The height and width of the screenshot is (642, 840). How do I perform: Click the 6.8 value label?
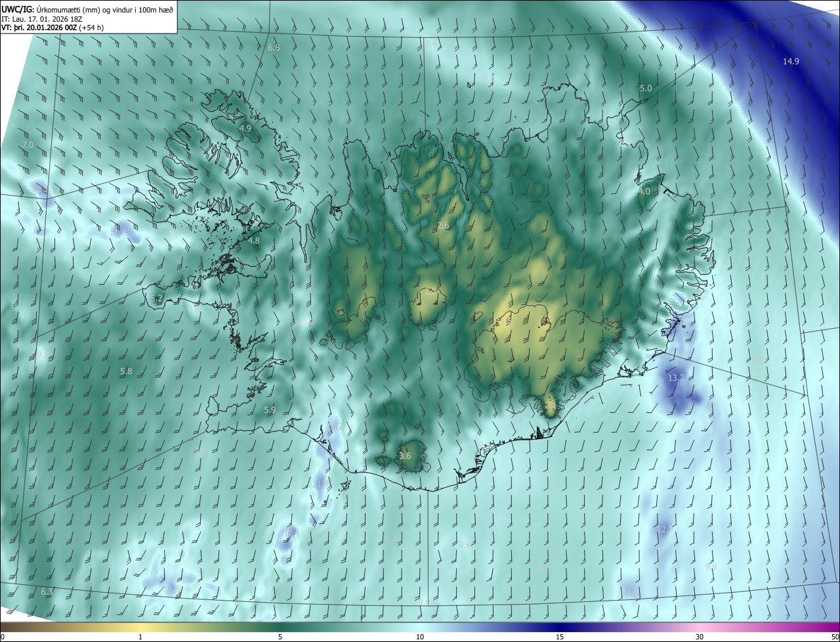coord(274,48)
